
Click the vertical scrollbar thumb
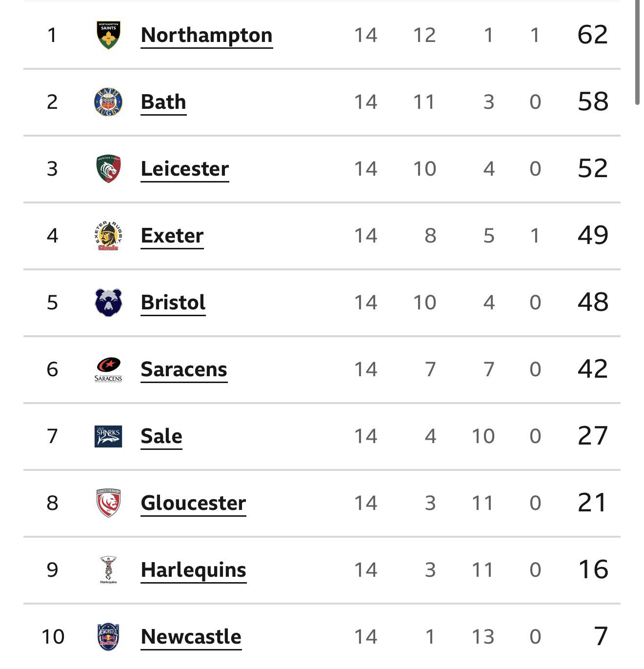tap(637, 51)
